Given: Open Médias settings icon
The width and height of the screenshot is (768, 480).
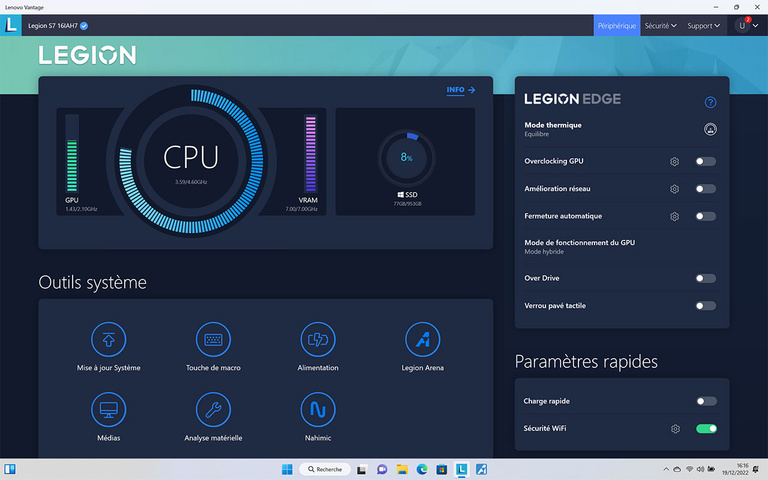Looking at the screenshot, I should 108,409.
